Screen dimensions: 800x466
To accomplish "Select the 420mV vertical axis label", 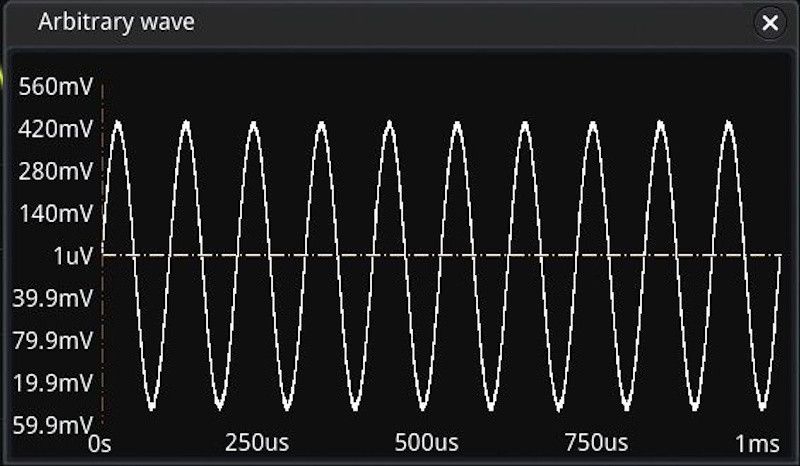I will click(55, 129).
